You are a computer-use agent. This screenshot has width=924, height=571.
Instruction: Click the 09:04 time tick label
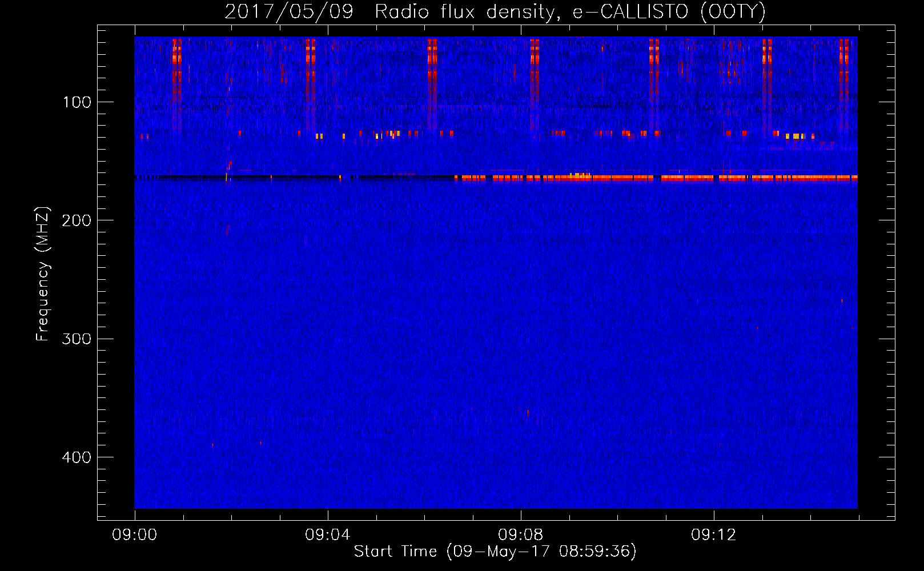(328, 535)
